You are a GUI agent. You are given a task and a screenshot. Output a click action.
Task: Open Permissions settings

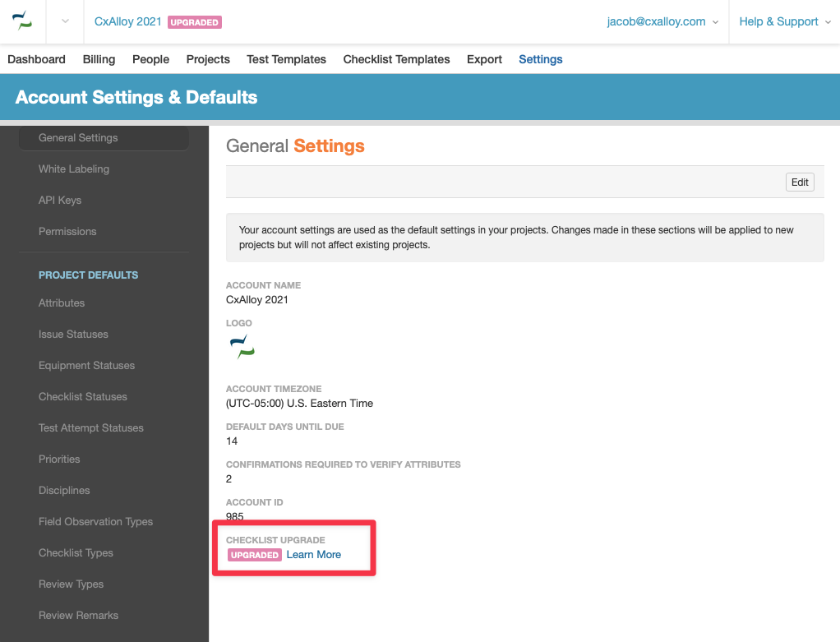click(67, 231)
